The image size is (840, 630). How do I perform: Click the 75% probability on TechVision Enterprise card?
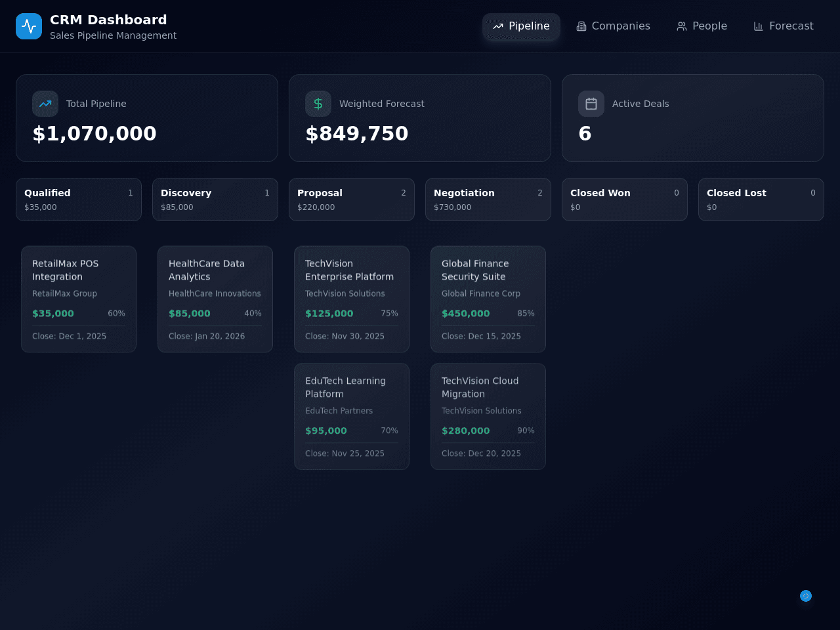coord(390,314)
